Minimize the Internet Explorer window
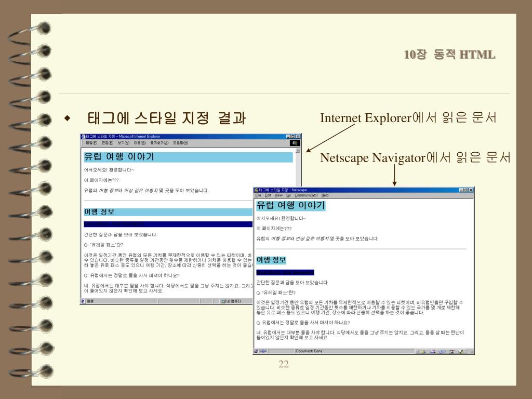The height and width of the screenshot is (399, 532). 288,137
